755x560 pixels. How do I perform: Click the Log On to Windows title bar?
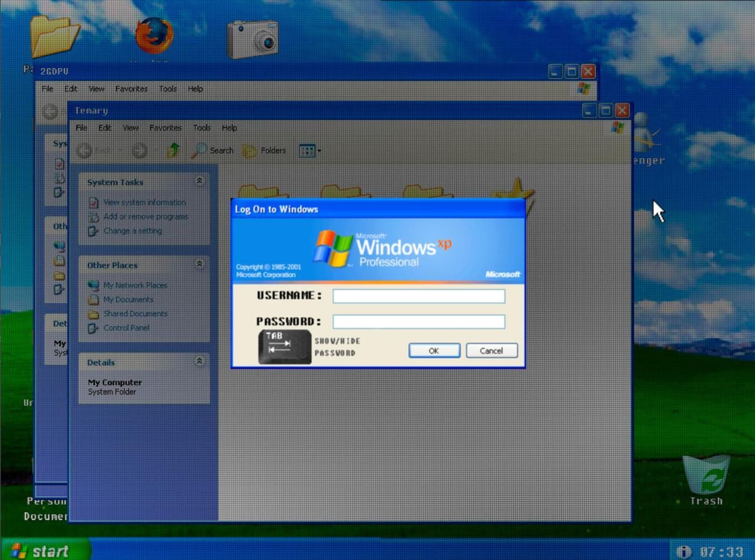[377, 209]
